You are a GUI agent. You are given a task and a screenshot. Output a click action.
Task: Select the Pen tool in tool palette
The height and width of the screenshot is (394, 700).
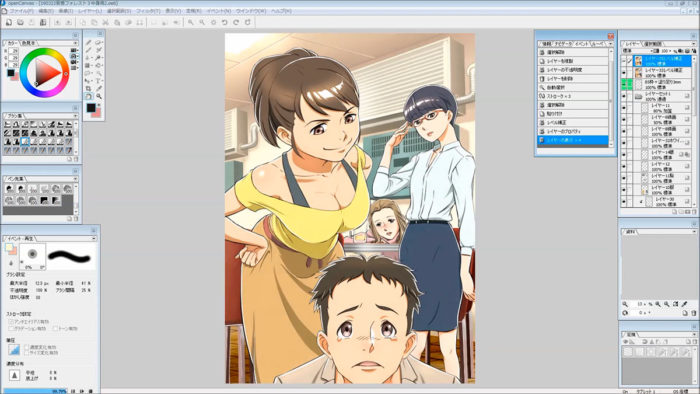click(x=89, y=42)
